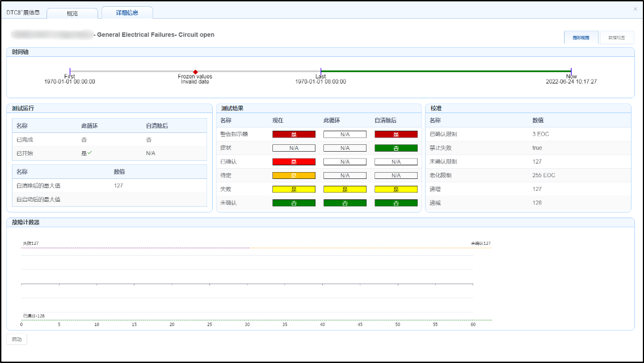Screen dimensions: 644x363
Task: Click 未确认 green cell under 自清除后 in 测试结果
Action: [x=396, y=203]
